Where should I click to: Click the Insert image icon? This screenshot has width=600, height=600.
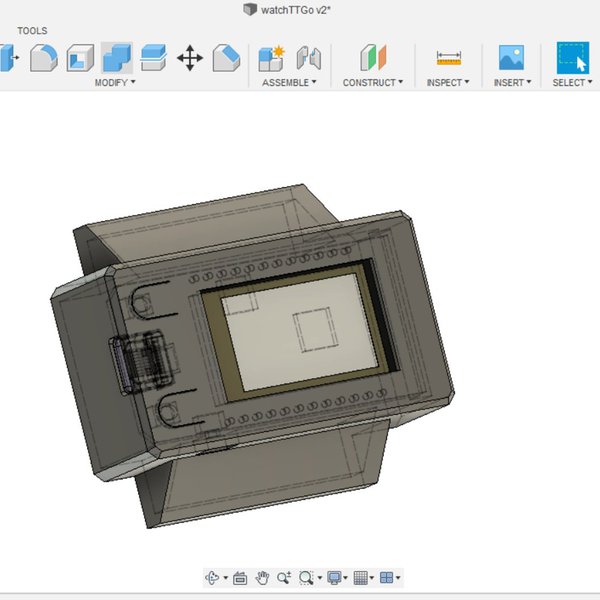tap(512, 58)
